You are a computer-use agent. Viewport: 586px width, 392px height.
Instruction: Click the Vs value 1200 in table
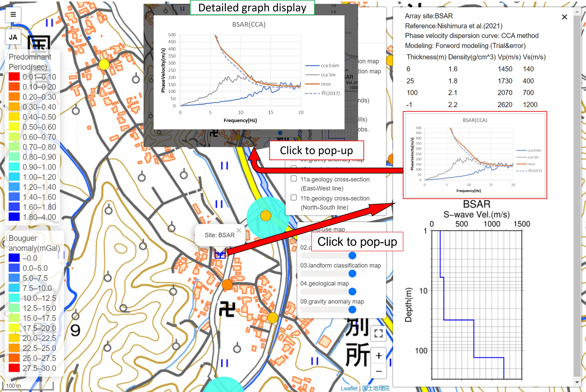coord(530,105)
